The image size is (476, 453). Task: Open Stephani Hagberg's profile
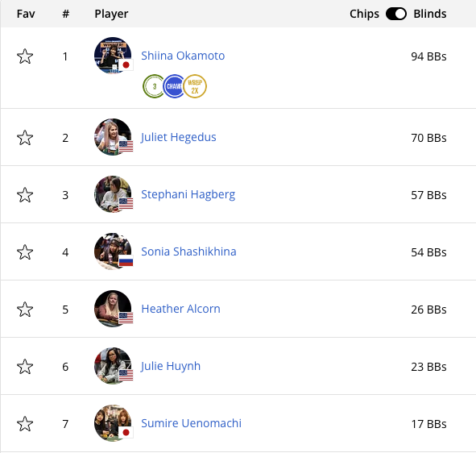188,194
